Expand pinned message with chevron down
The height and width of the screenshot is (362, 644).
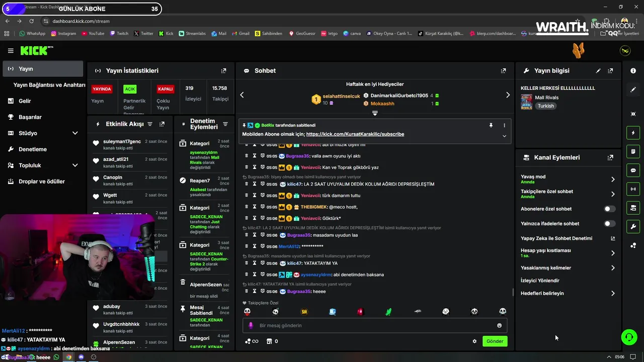[x=504, y=136]
